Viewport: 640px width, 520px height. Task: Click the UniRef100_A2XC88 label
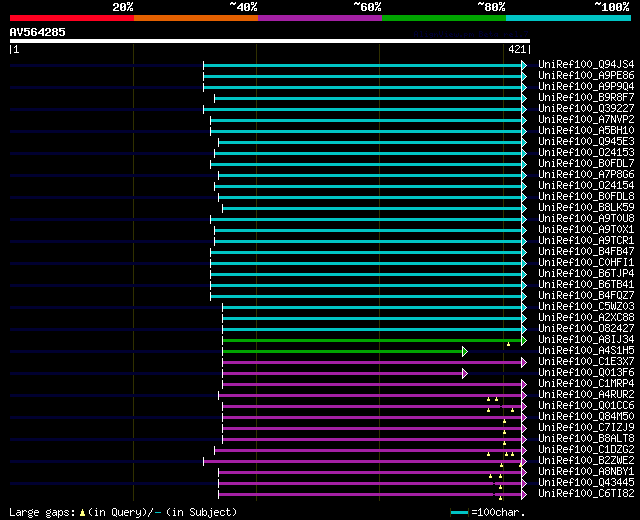click(x=586, y=318)
